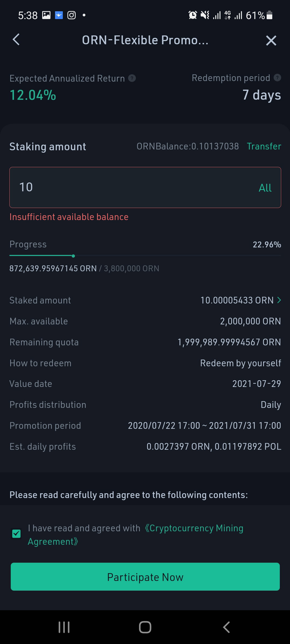
Task: Open Android recent apps button
Action: tap(64, 627)
